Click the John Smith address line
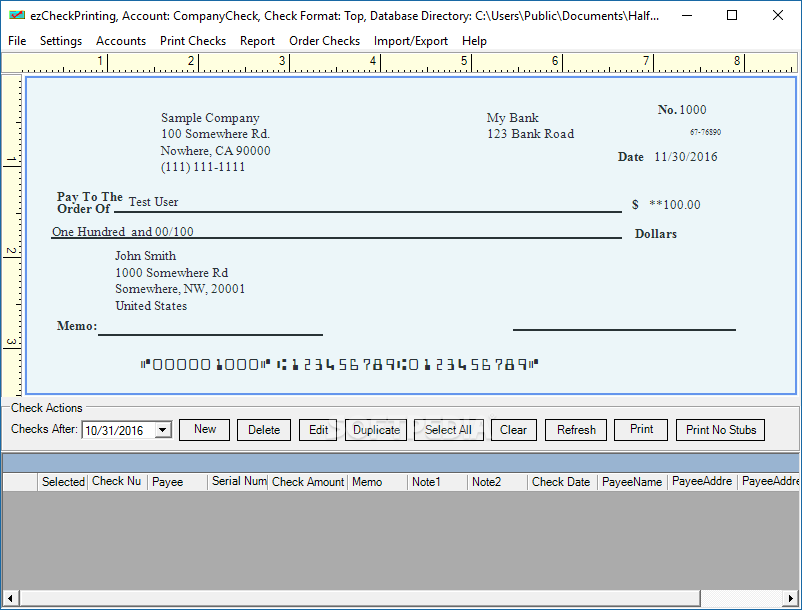The image size is (802, 610). pyautogui.click(x=145, y=256)
